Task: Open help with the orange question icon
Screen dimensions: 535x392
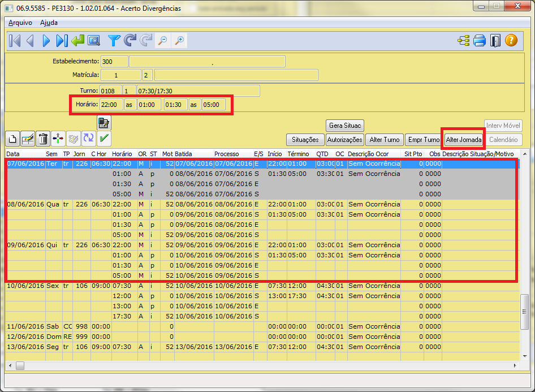Action: pos(511,41)
